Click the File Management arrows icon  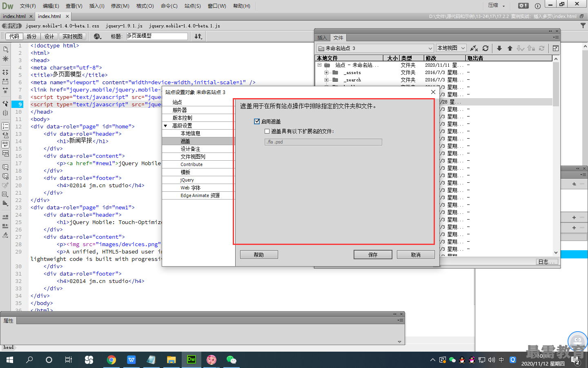(198, 36)
